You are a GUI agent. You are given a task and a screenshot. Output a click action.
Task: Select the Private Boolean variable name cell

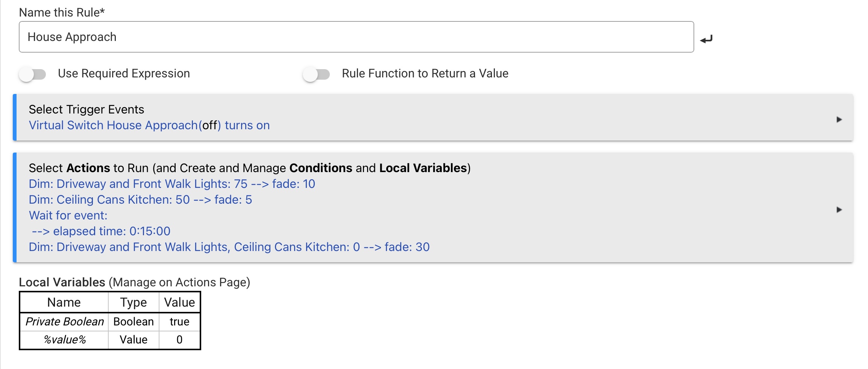[x=64, y=322]
